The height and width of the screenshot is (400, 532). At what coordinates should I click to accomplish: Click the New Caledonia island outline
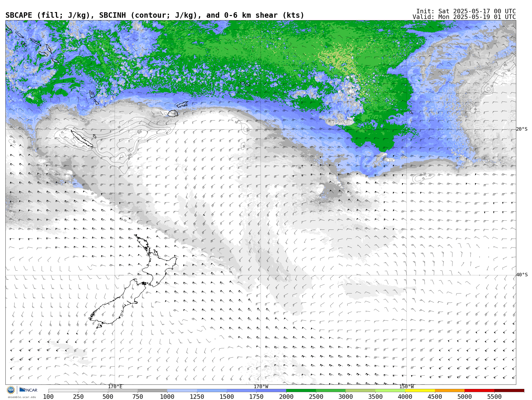coord(82,139)
